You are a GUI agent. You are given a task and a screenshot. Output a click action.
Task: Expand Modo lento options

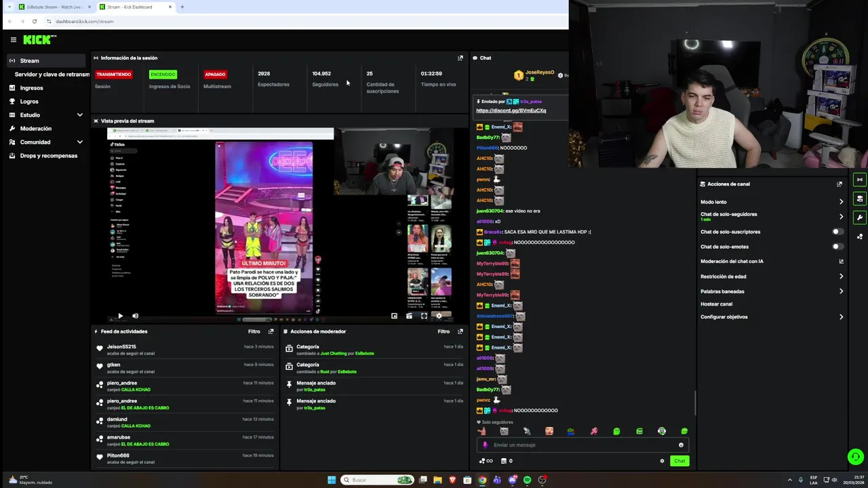(841, 202)
